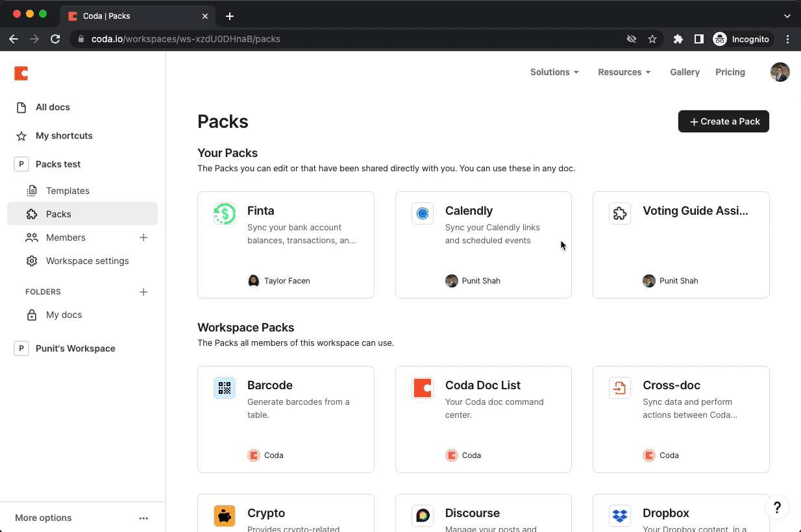Click Punit Shah's avatar on Voting Guide card

pos(649,281)
